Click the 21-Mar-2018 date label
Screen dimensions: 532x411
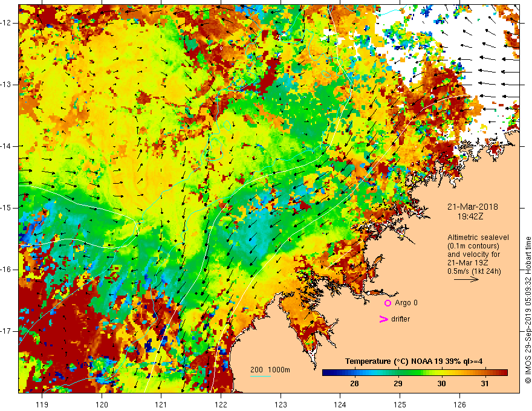[472, 207]
